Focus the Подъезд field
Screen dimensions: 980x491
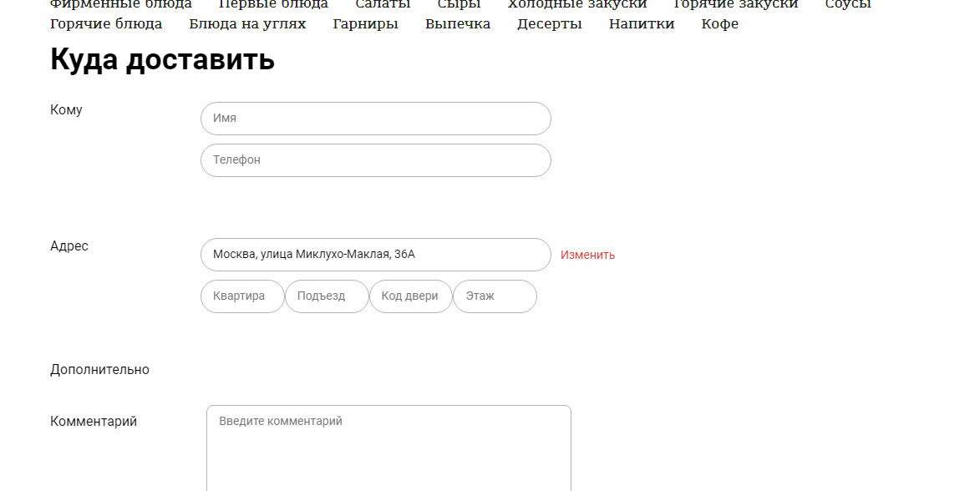pyautogui.click(x=327, y=296)
